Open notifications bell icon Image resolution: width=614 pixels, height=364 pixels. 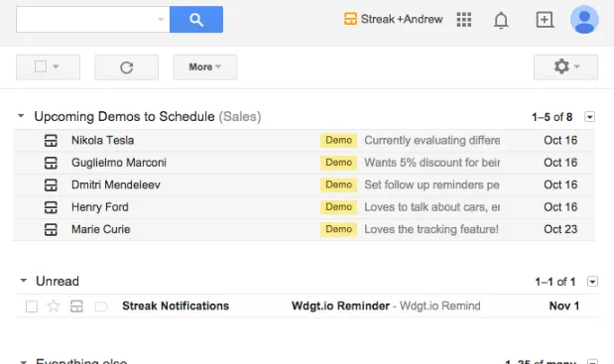point(501,20)
